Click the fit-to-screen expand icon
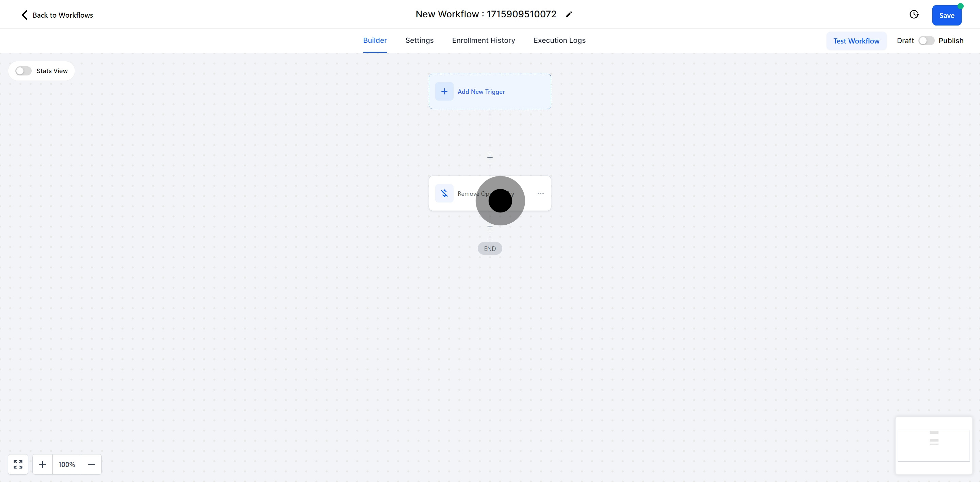This screenshot has width=980, height=482. click(x=18, y=464)
